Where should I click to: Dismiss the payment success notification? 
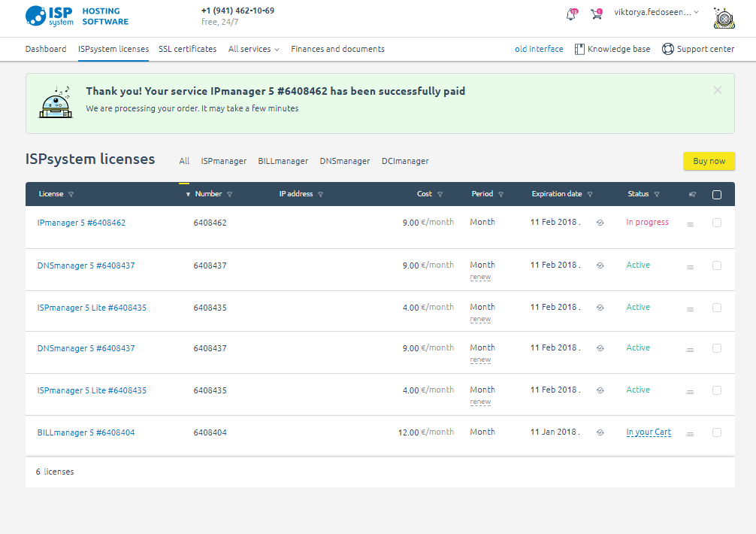tap(718, 90)
